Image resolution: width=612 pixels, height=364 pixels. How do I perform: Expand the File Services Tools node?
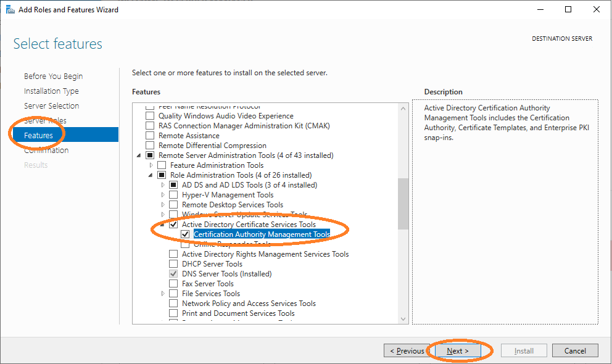(x=163, y=294)
